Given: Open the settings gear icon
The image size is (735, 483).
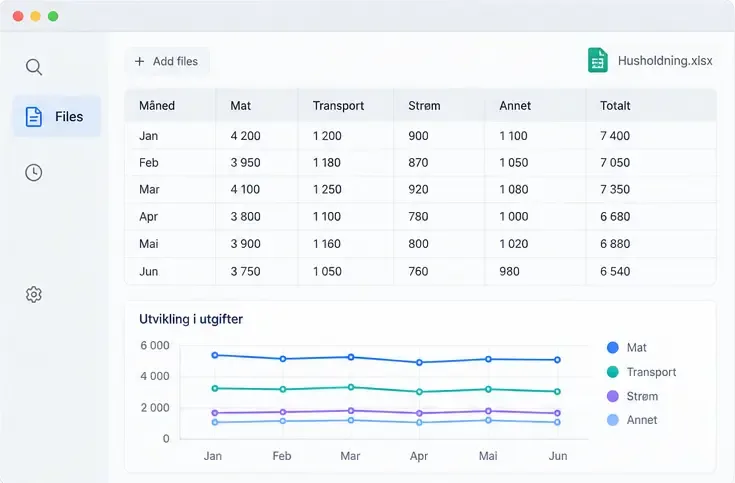Looking at the screenshot, I should 34,294.
